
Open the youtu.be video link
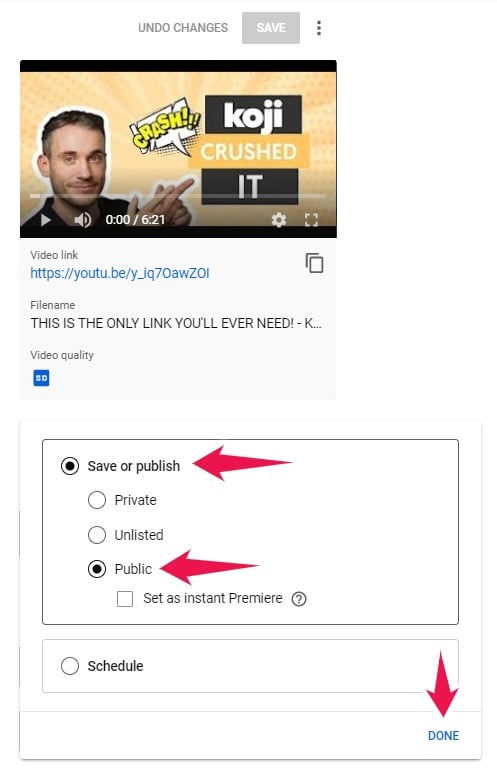(120, 273)
